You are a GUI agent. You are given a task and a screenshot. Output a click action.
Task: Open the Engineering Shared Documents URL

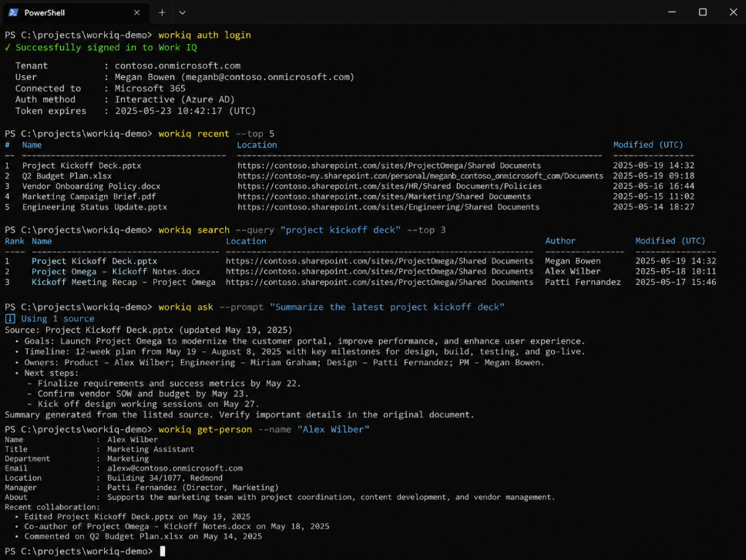[x=388, y=206]
